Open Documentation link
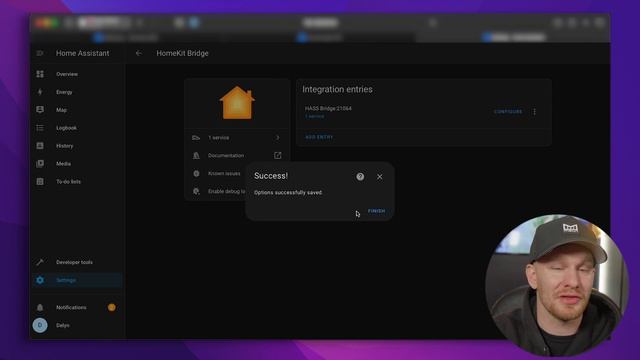Viewport: 640px width, 360px height. point(226,156)
